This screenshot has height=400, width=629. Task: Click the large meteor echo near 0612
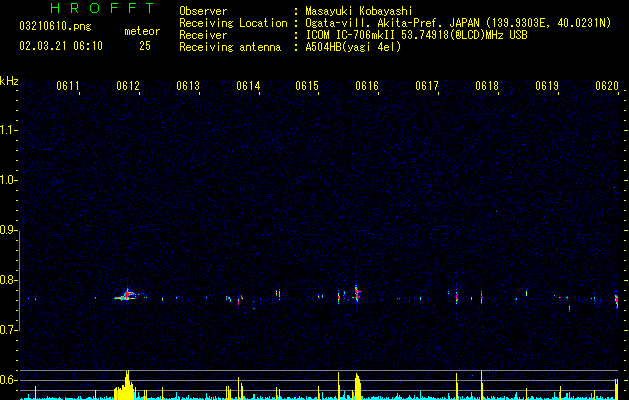[128, 296]
